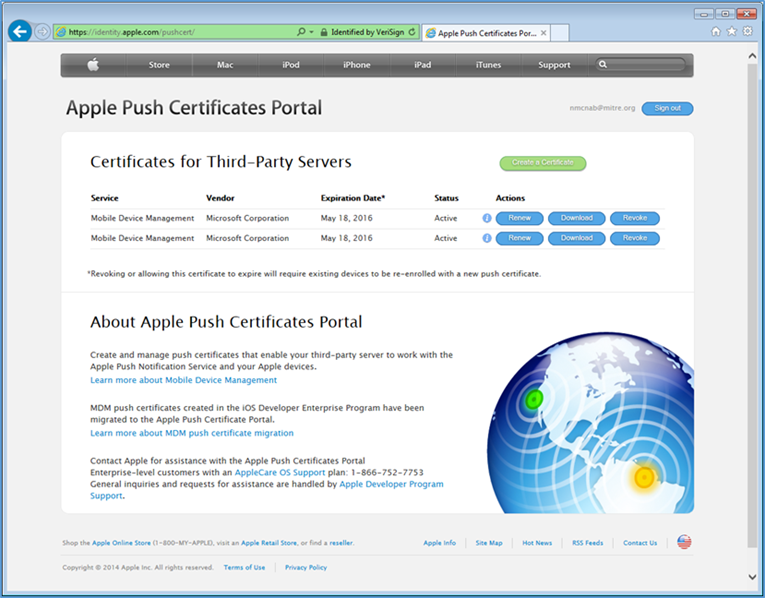
Task: Click the info icon in first certificate row
Action: pos(486,218)
